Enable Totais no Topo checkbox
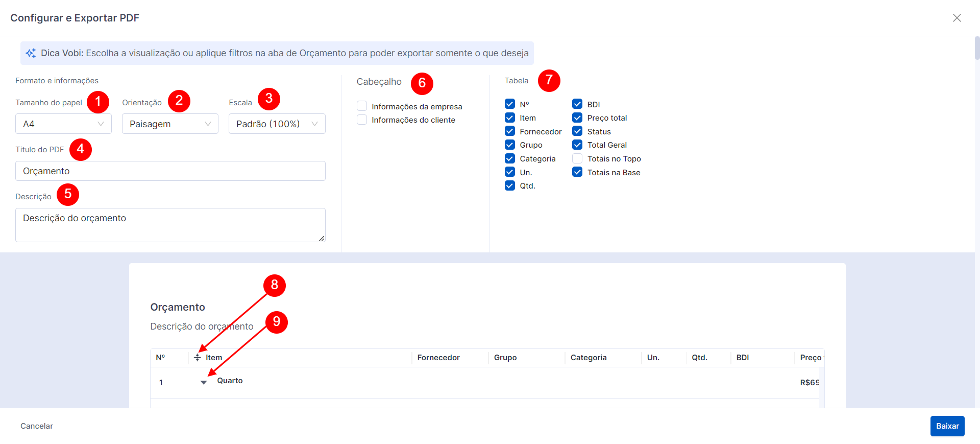980x444 pixels. point(577,158)
